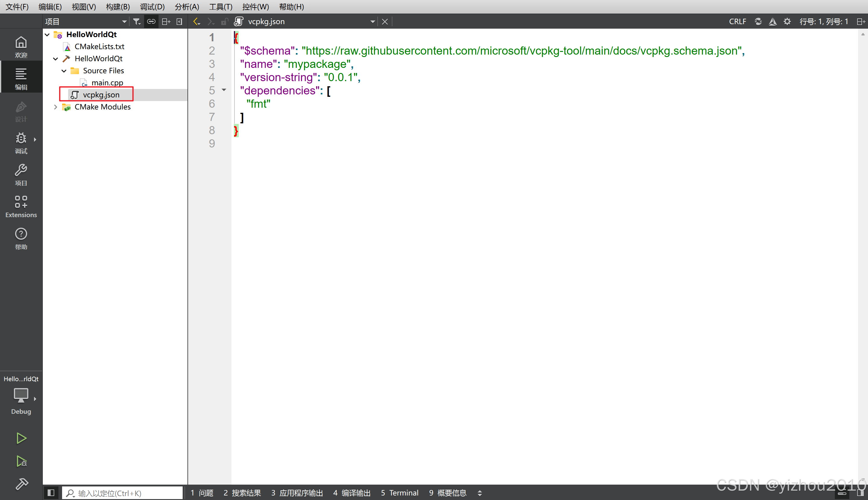Open the 构建(B) menu
868x500 pixels.
coord(118,7)
